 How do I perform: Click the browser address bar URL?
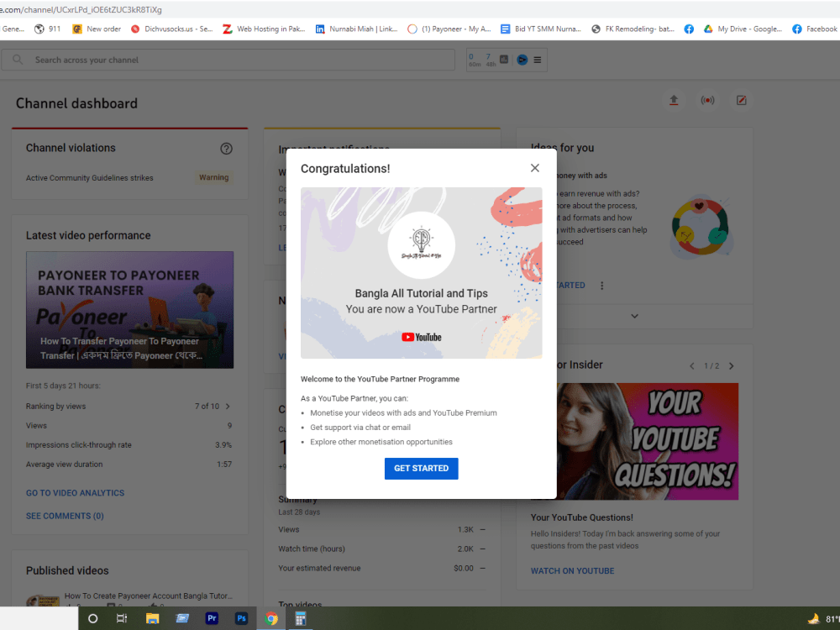point(81,9)
